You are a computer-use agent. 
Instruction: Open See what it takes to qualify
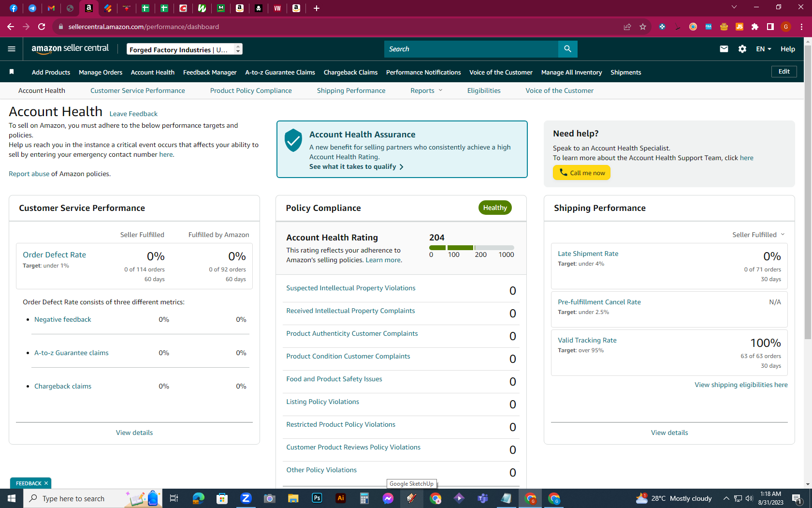[x=356, y=166]
